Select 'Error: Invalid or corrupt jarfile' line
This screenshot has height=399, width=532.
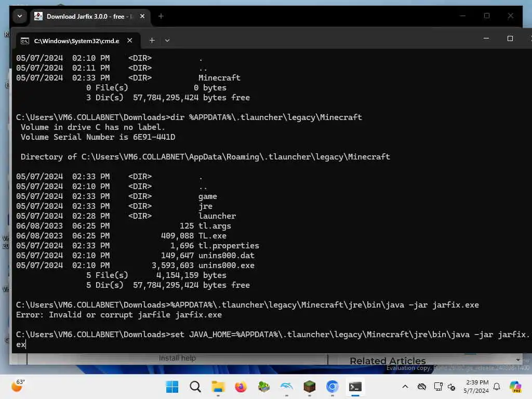[119, 315]
